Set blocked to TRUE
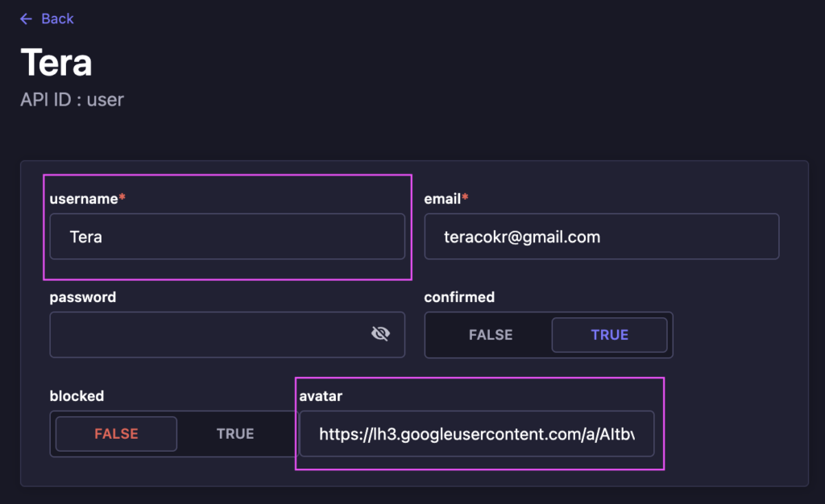 [235, 434]
